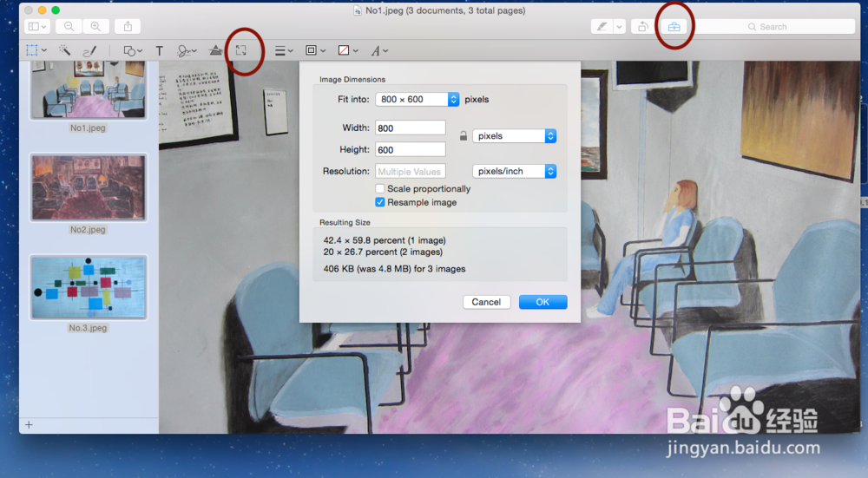Click the Height input field

(x=411, y=149)
